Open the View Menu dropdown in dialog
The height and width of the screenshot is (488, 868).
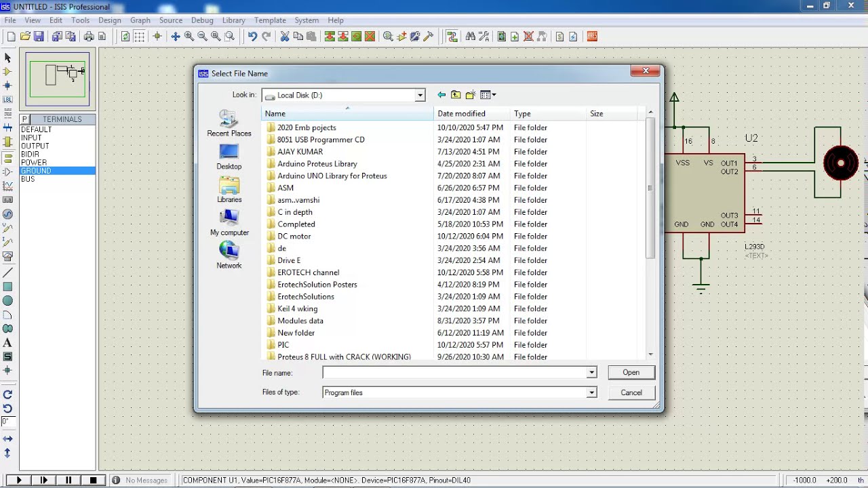[488, 95]
